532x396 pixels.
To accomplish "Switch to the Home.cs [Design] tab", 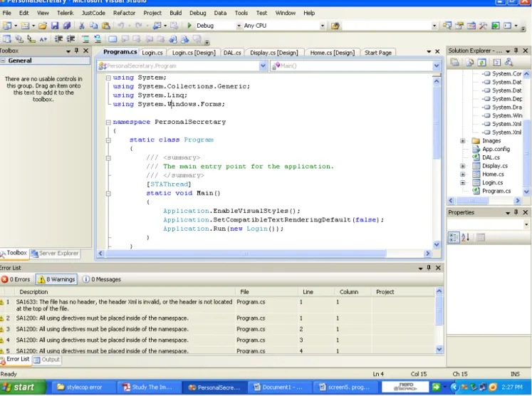I will [332, 53].
